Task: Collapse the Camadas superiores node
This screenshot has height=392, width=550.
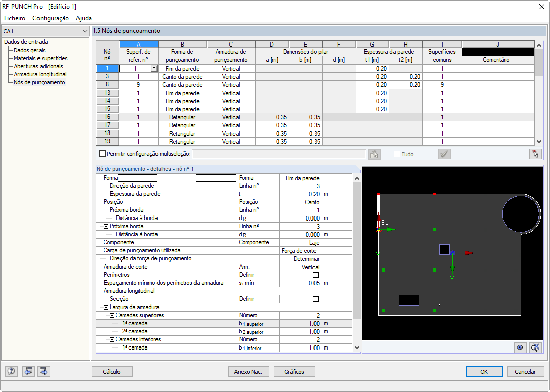Action: click(112, 315)
